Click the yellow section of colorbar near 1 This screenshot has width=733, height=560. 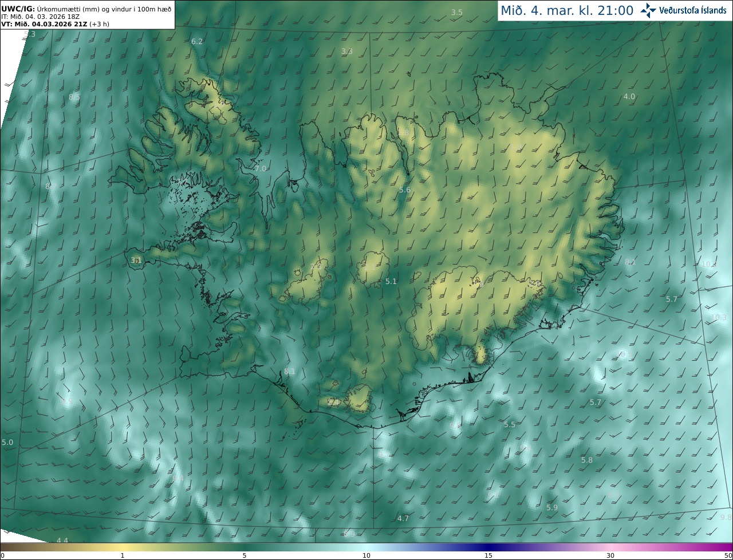[x=122, y=547]
